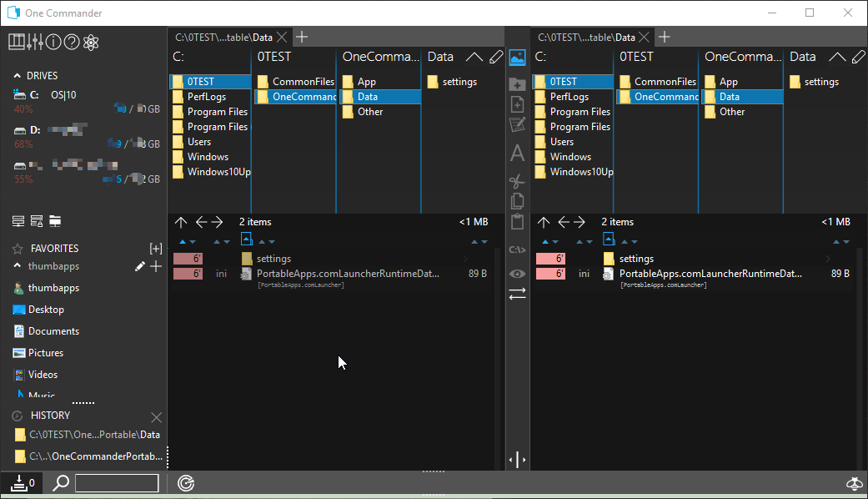Open help via the question mark icon
The height and width of the screenshot is (499, 868).
click(72, 42)
